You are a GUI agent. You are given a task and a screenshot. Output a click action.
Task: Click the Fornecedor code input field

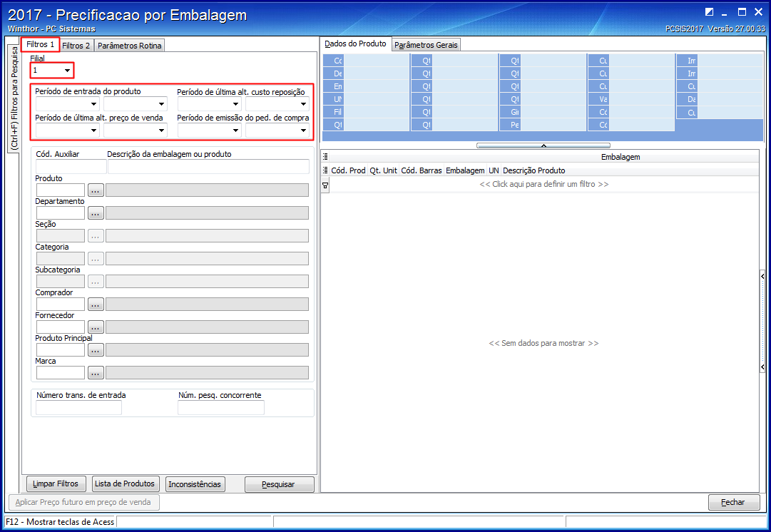click(61, 327)
